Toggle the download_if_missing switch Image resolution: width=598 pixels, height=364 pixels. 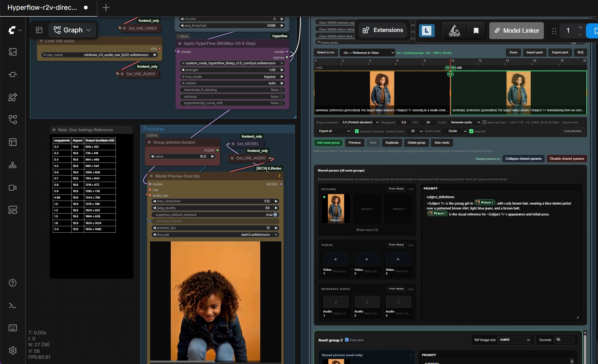tap(281, 90)
